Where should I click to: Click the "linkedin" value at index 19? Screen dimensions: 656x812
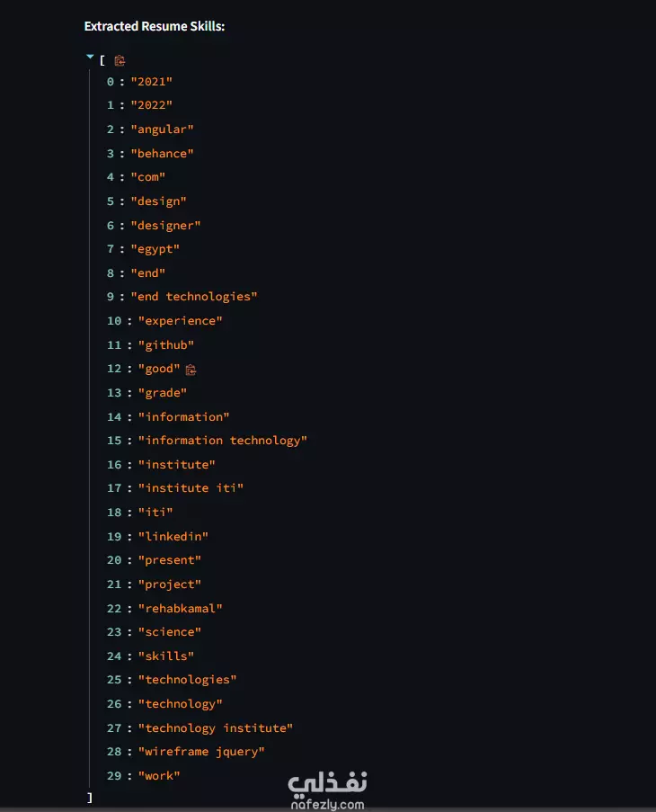[173, 537]
